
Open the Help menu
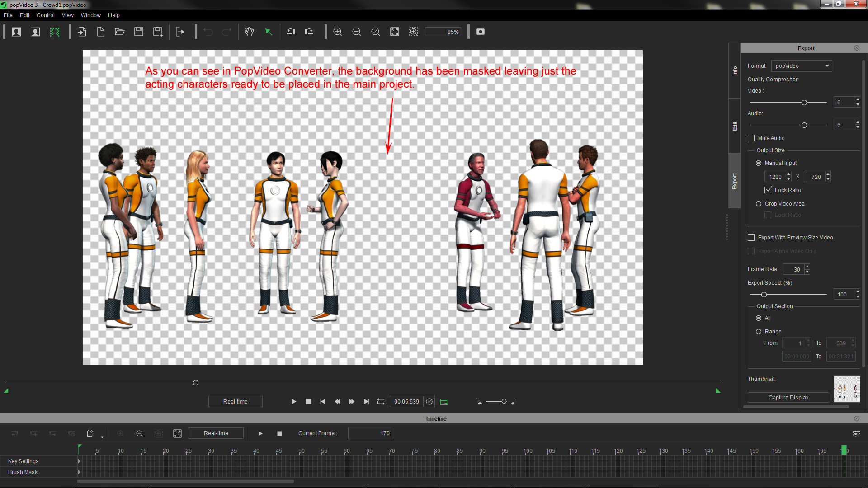pos(113,15)
